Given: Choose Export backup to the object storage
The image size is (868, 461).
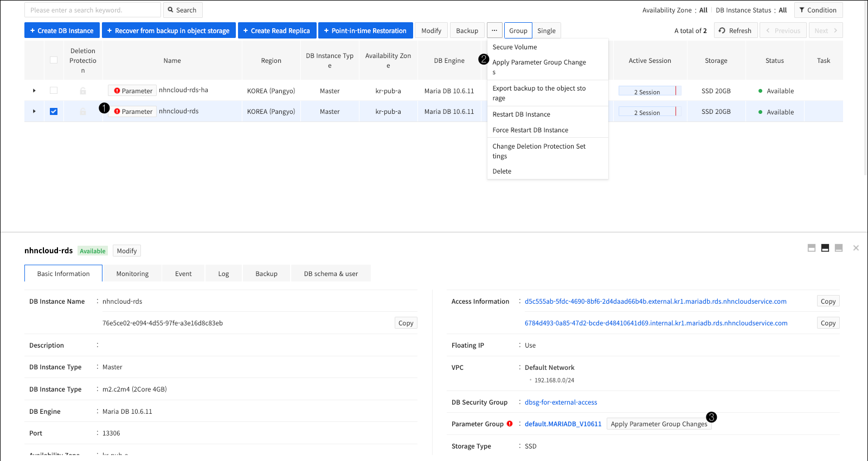Looking at the screenshot, I should pyautogui.click(x=548, y=93).
